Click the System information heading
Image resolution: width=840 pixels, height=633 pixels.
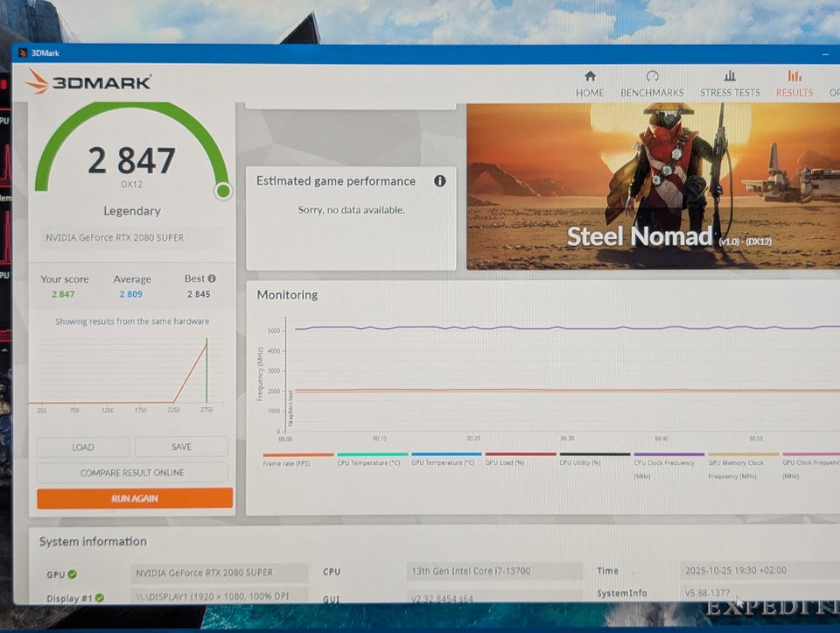(x=93, y=541)
